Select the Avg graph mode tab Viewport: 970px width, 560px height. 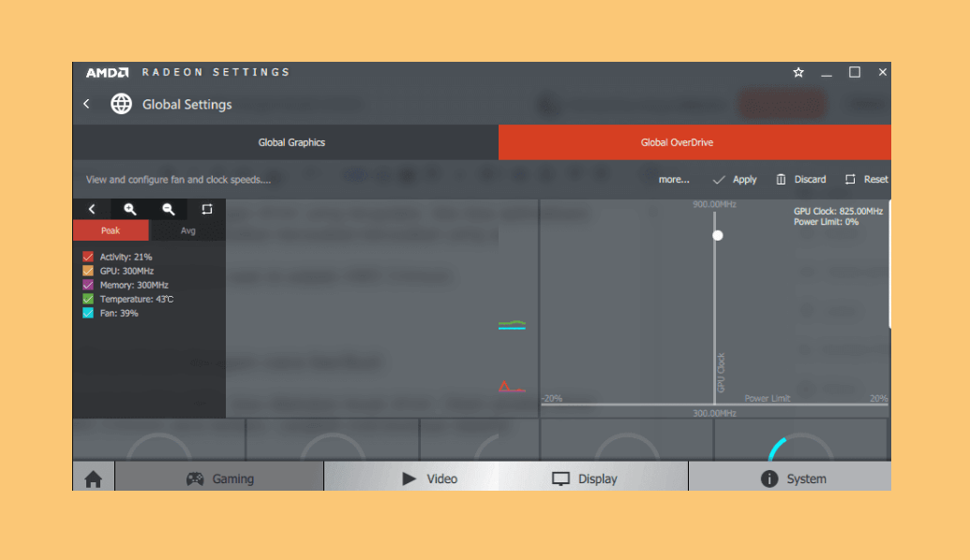(188, 230)
